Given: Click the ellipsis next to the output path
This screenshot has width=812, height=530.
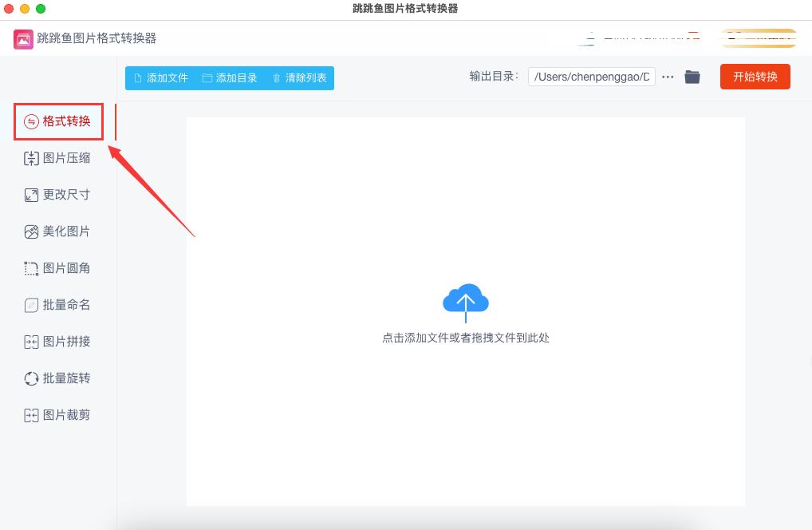Looking at the screenshot, I should click(667, 77).
